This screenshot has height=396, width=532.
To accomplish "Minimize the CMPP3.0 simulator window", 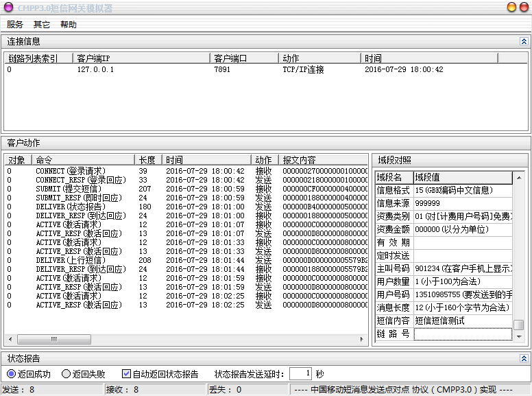I will (511, 8).
